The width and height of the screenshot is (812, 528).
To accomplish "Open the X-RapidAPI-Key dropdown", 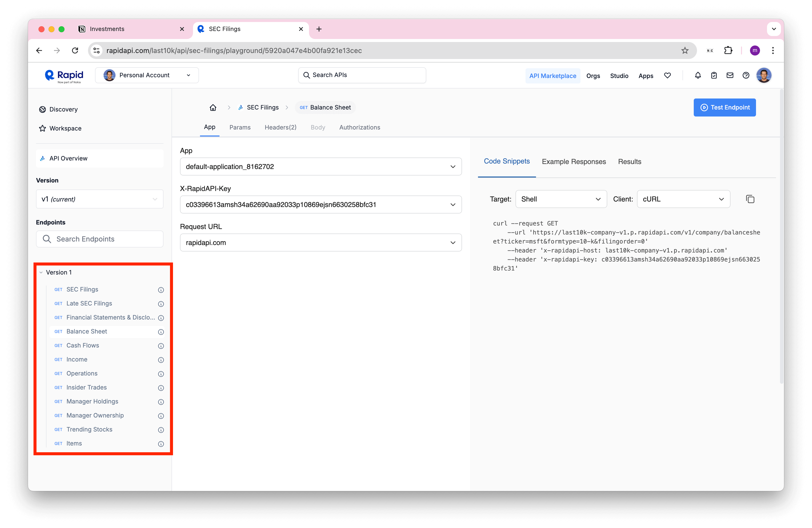I will tap(321, 204).
